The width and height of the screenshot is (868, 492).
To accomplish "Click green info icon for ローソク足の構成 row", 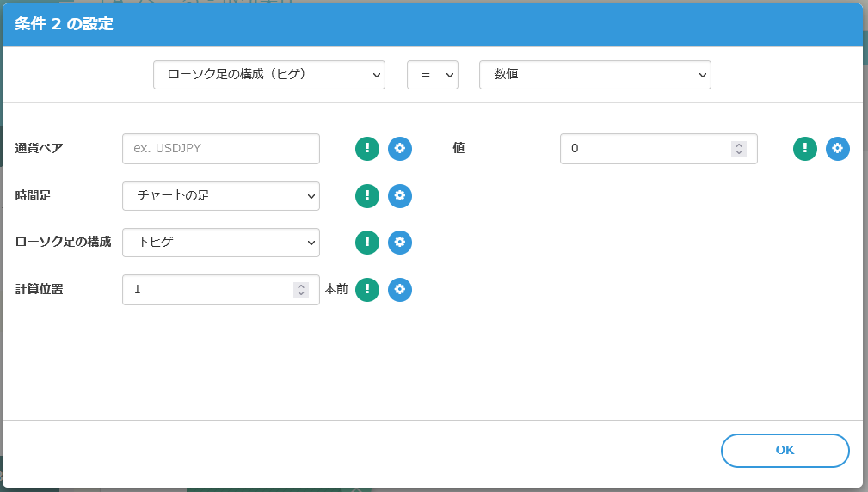I will [367, 243].
